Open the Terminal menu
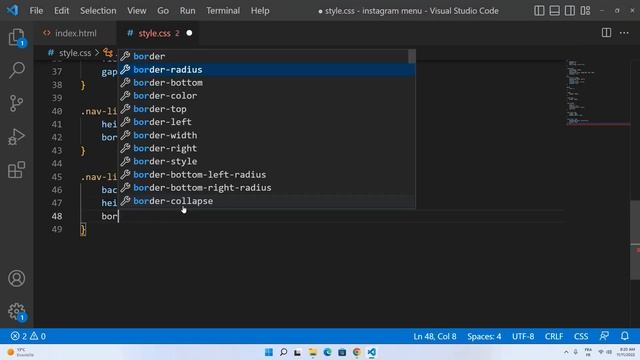640x360 pixels. click(x=223, y=11)
